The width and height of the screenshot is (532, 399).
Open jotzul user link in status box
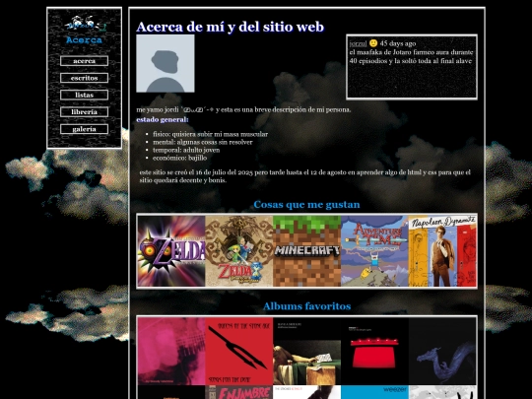coord(358,43)
